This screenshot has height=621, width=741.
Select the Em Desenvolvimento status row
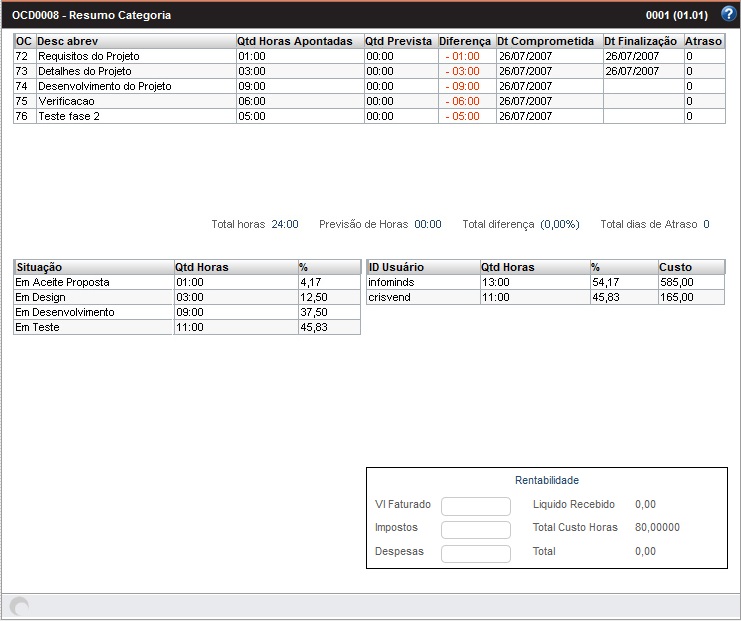coord(65,312)
